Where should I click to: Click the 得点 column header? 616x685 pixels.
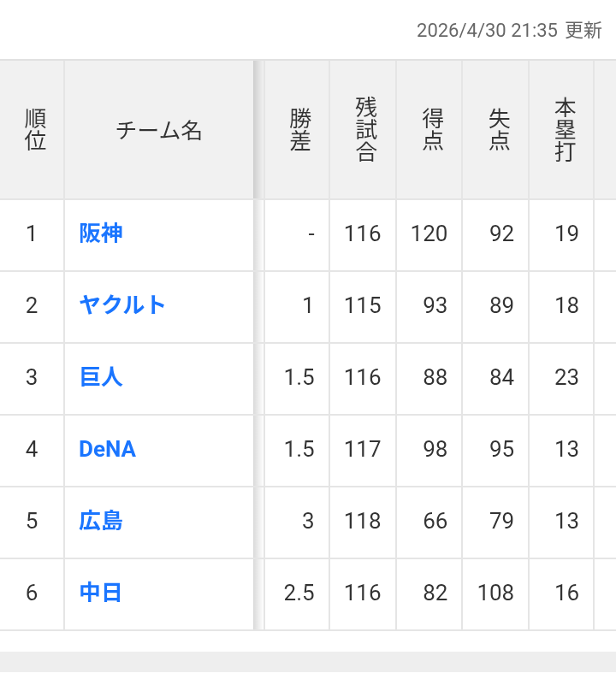tap(432, 130)
